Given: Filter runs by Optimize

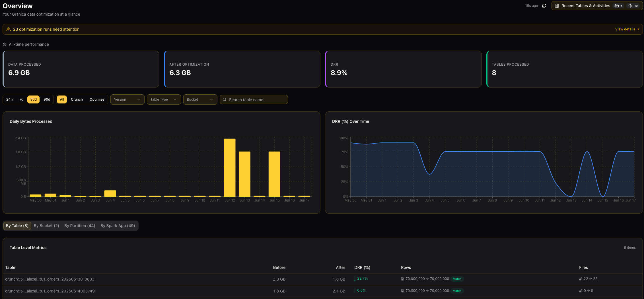Looking at the screenshot, I should pyautogui.click(x=97, y=99).
